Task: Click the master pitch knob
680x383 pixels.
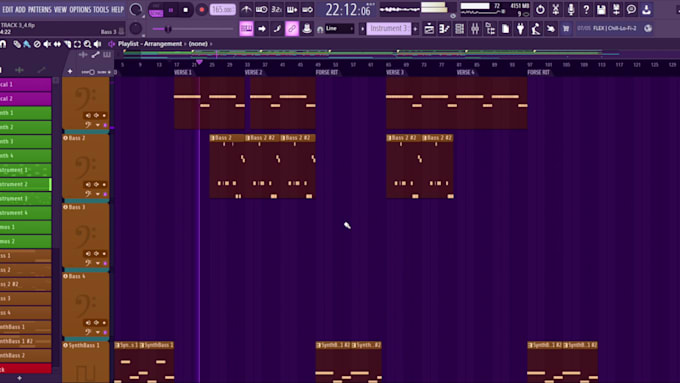Action: pos(136,29)
